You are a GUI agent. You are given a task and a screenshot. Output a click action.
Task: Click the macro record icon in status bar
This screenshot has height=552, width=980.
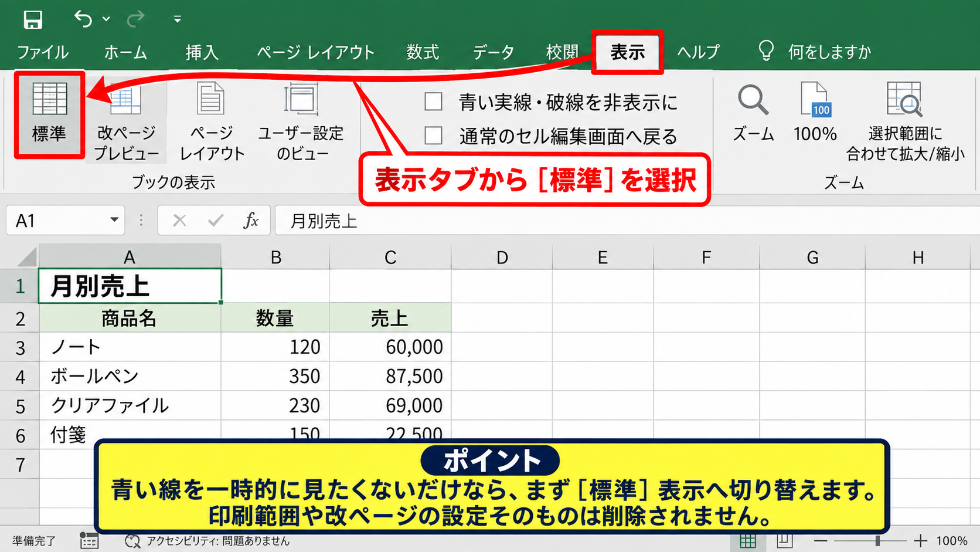(89, 541)
